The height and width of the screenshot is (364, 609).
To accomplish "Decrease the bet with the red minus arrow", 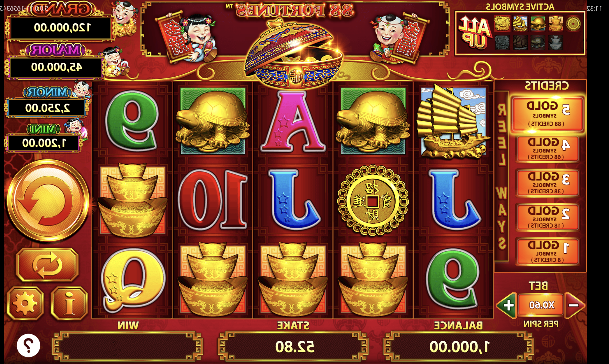I will [575, 305].
